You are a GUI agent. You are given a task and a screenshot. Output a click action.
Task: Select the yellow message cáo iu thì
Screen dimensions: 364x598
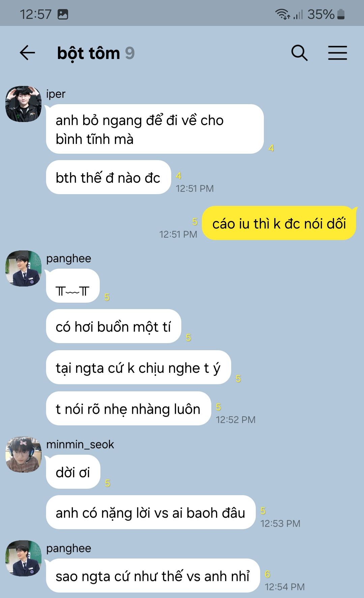click(279, 223)
